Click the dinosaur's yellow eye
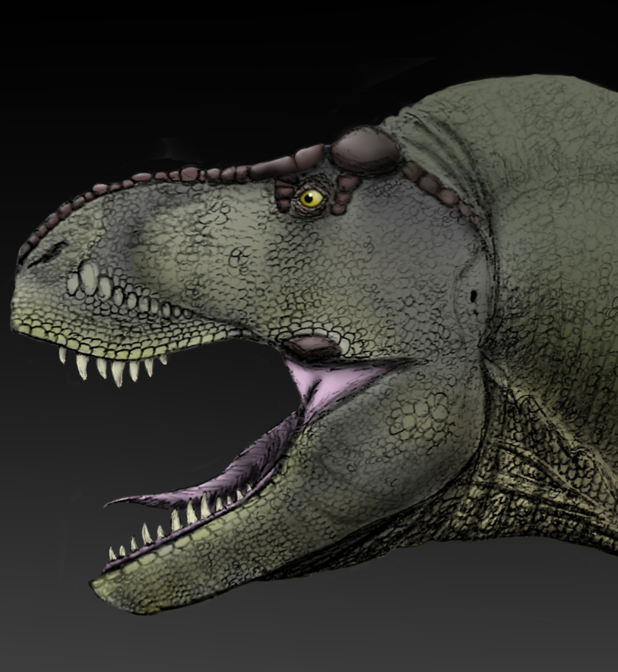Image resolution: width=618 pixels, height=672 pixels. click(310, 198)
